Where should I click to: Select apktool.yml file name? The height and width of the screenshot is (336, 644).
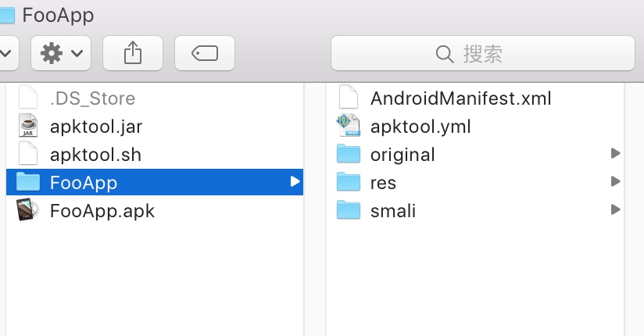point(420,127)
